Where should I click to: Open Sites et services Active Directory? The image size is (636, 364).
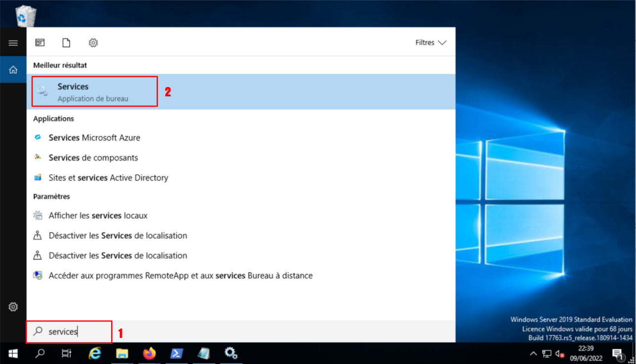pyautogui.click(x=108, y=178)
